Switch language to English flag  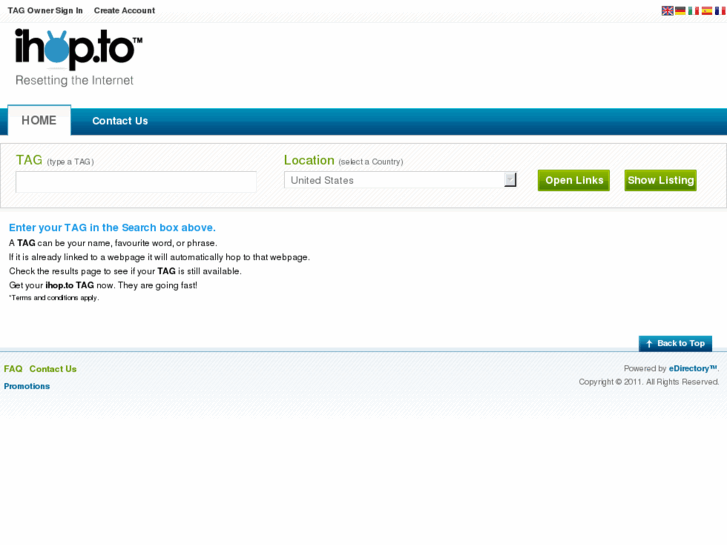tap(667, 11)
